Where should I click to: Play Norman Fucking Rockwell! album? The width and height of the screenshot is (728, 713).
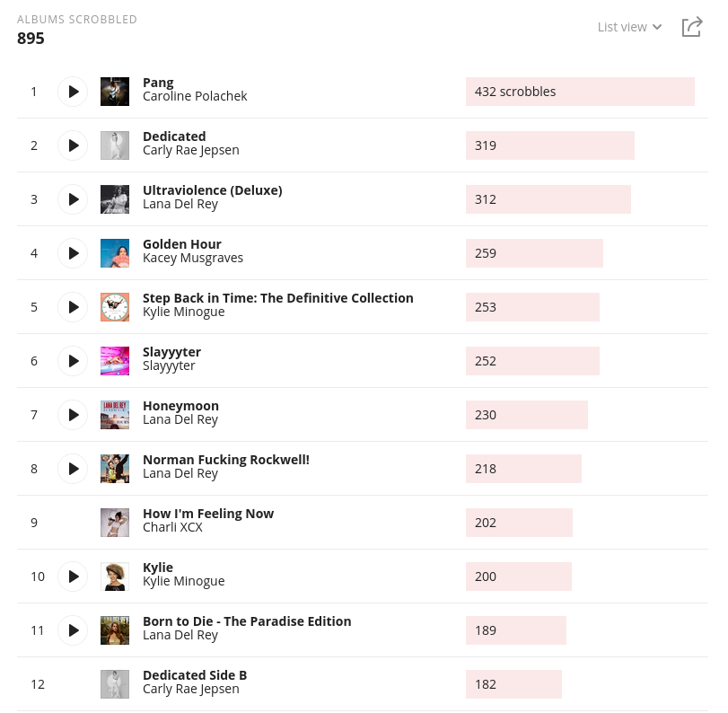[73, 469]
